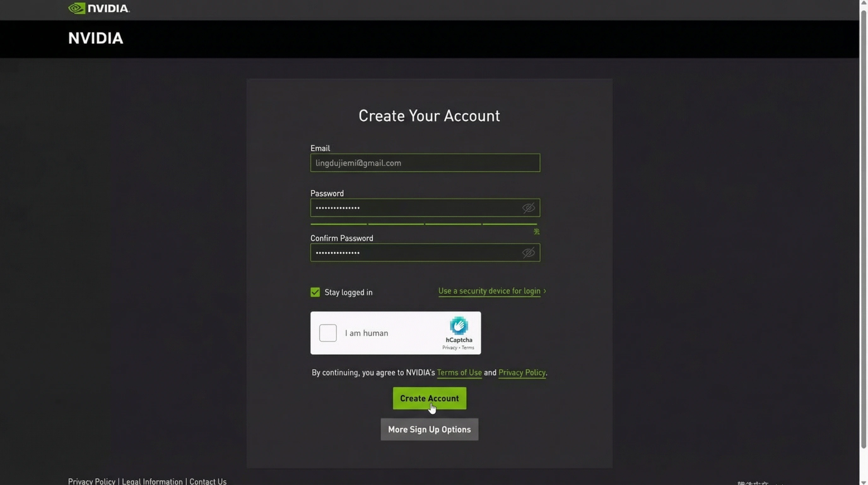Open the hCaptcha Terms link
This screenshot has height=485, width=868.
tap(468, 347)
